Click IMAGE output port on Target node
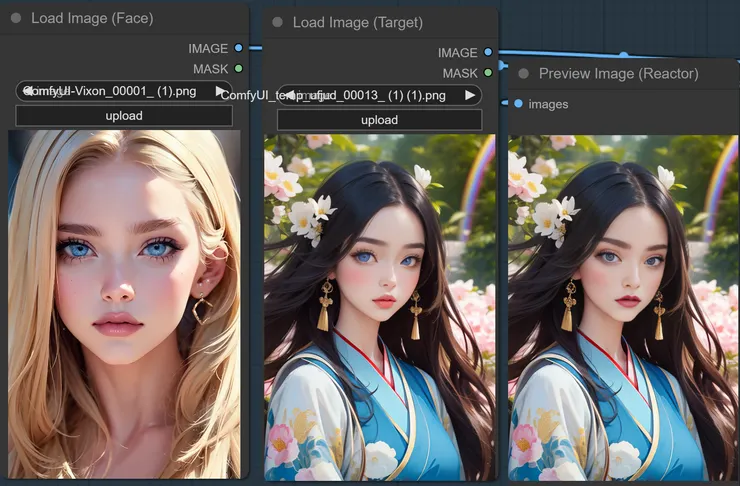 pos(488,52)
